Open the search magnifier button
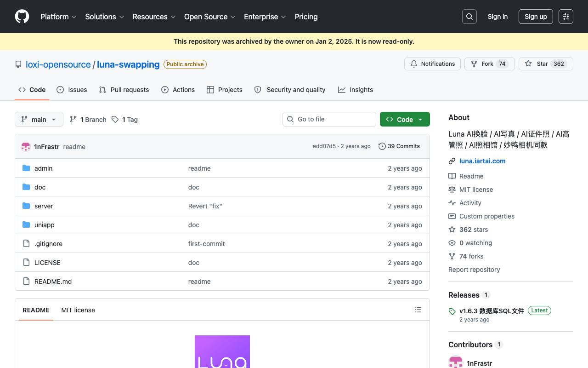 (x=469, y=17)
